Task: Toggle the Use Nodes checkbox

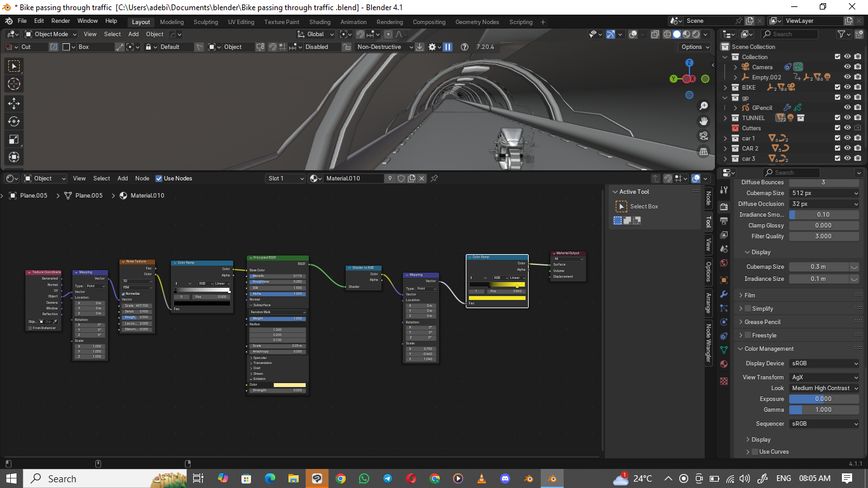Action: (x=159, y=179)
